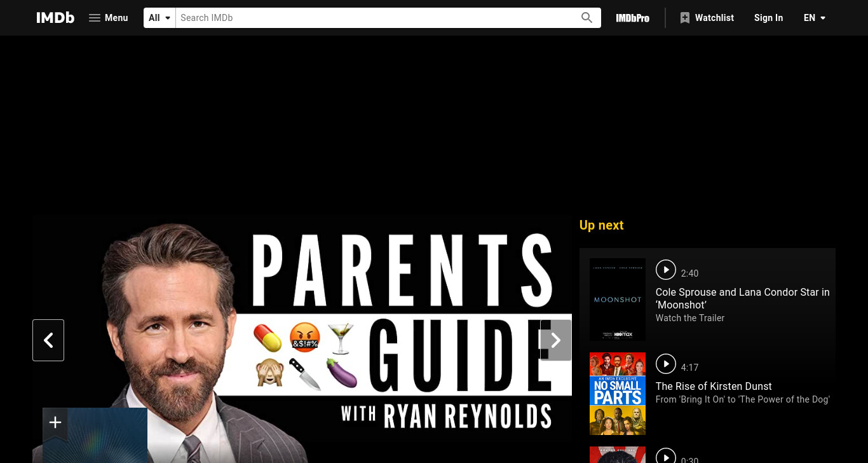Expand the All search category dropdown

click(159, 18)
